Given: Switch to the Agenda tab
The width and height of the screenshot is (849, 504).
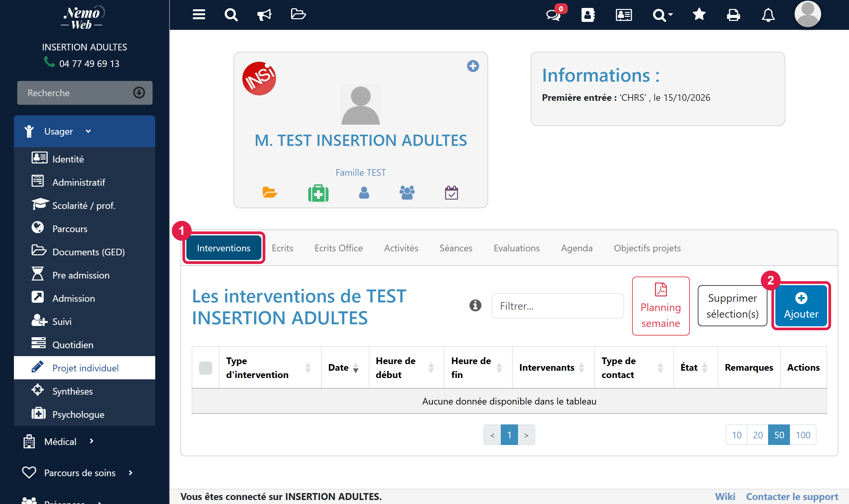Looking at the screenshot, I should coord(577,248).
